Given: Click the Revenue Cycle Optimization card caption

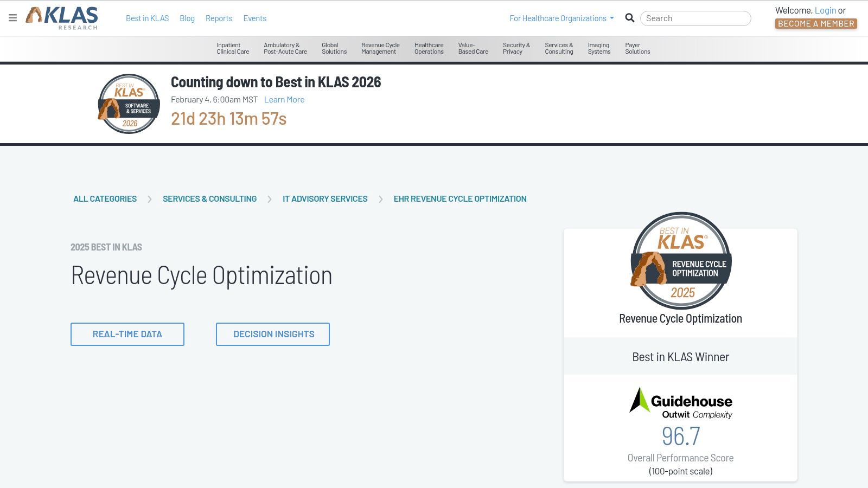Looking at the screenshot, I should click(x=681, y=319).
